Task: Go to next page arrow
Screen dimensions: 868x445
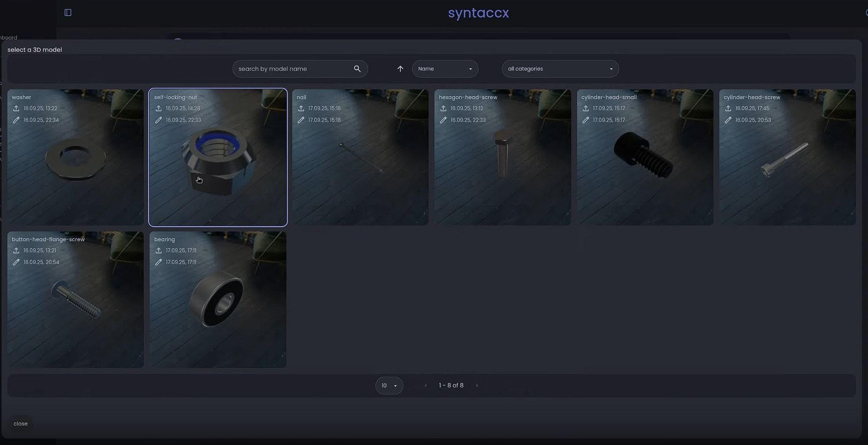Action: point(477,385)
